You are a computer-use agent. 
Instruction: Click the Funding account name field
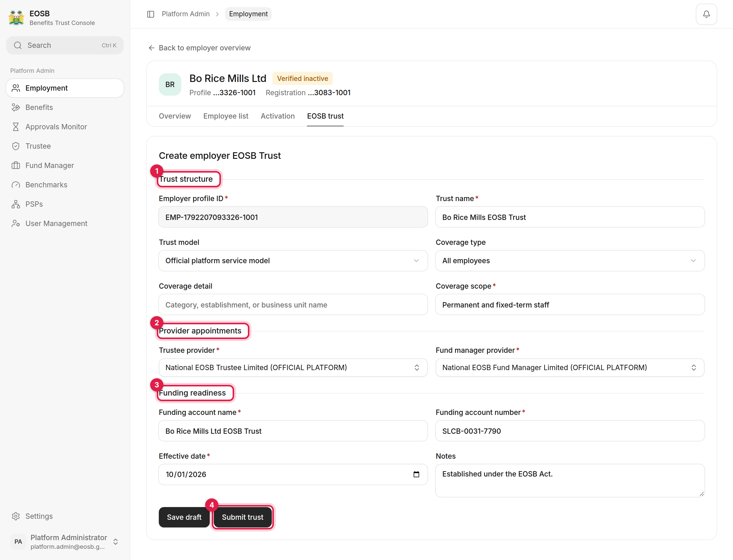(x=293, y=431)
